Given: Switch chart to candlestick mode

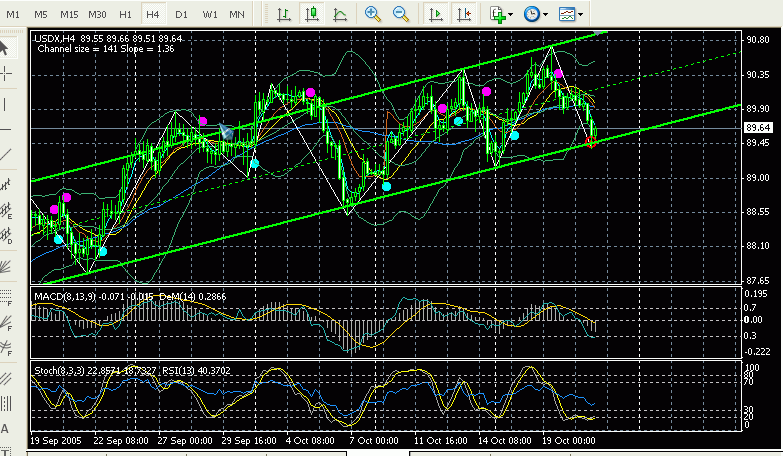Looking at the screenshot, I should pos(312,14).
